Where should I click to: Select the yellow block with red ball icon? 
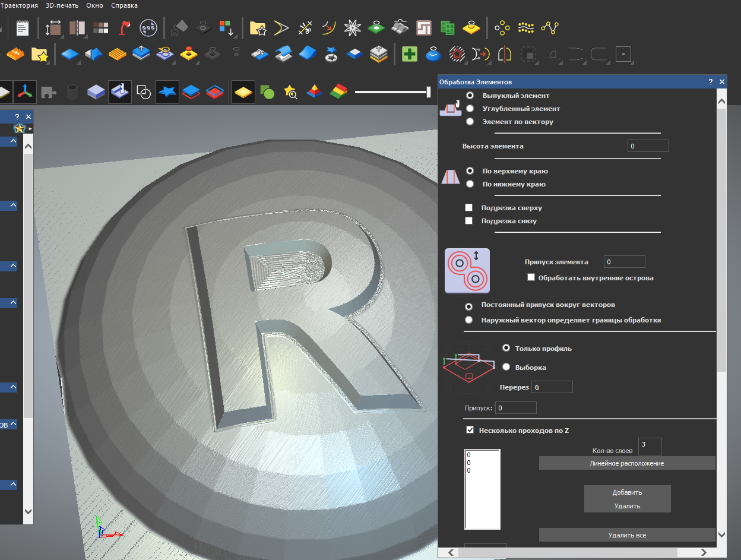[x=189, y=55]
